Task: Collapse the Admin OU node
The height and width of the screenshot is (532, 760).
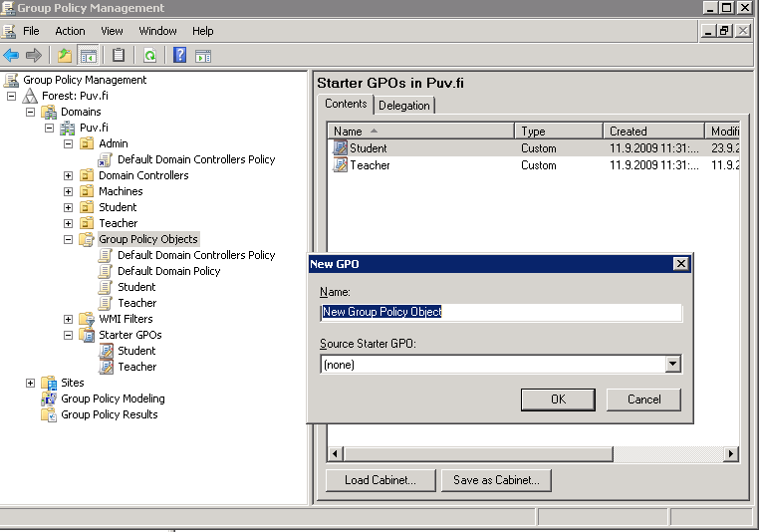Action: click(68, 144)
